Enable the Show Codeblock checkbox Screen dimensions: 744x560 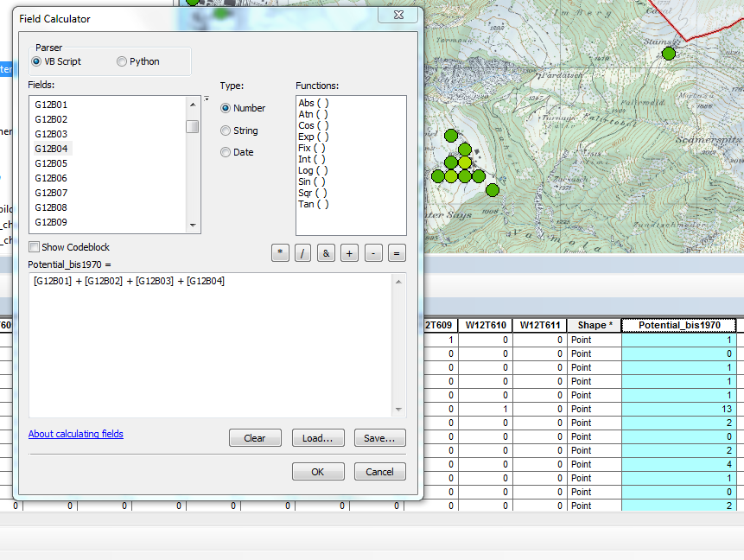pos(35,247)
